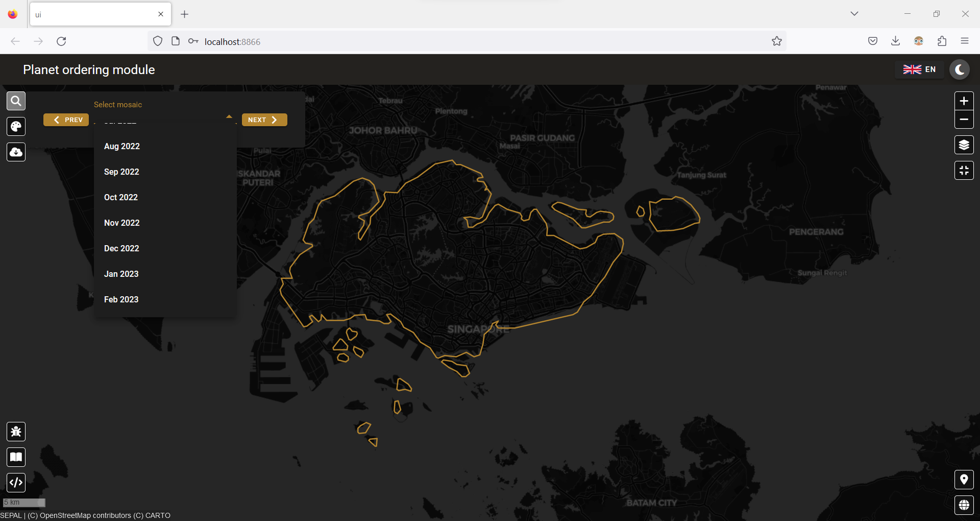This screenshot has width=980, height=521.
Task: Open the list all tabs dropdown
Action: [x=854, y=14]
